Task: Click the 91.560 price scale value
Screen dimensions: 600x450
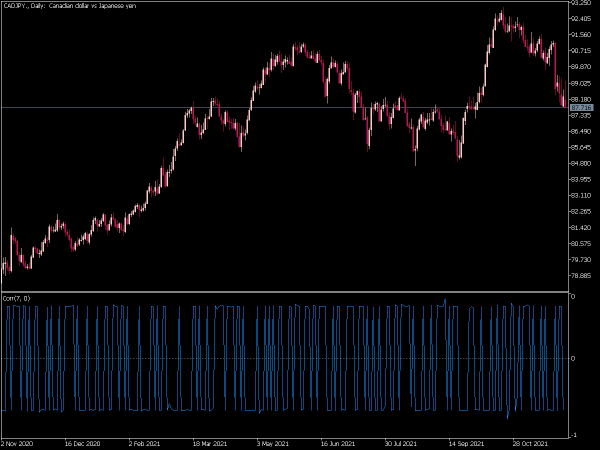Action: coord(581,35)
